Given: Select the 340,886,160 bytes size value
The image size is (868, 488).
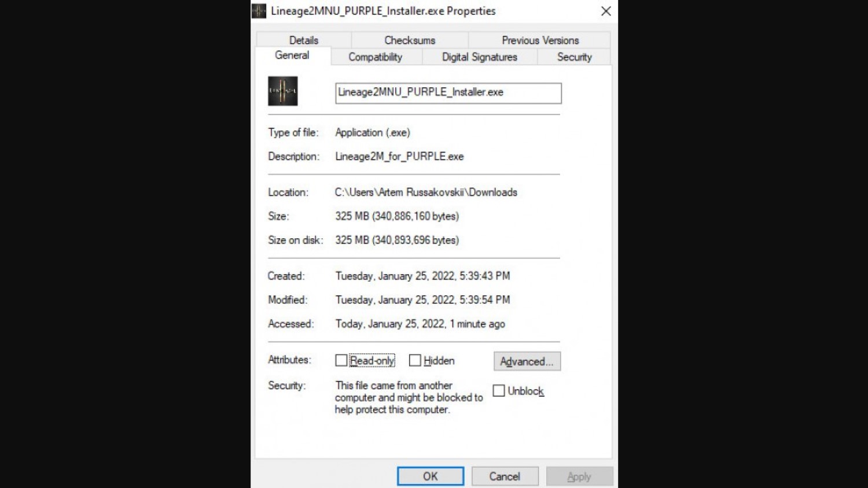Looking at the screenshot, I should click(397, 216).
